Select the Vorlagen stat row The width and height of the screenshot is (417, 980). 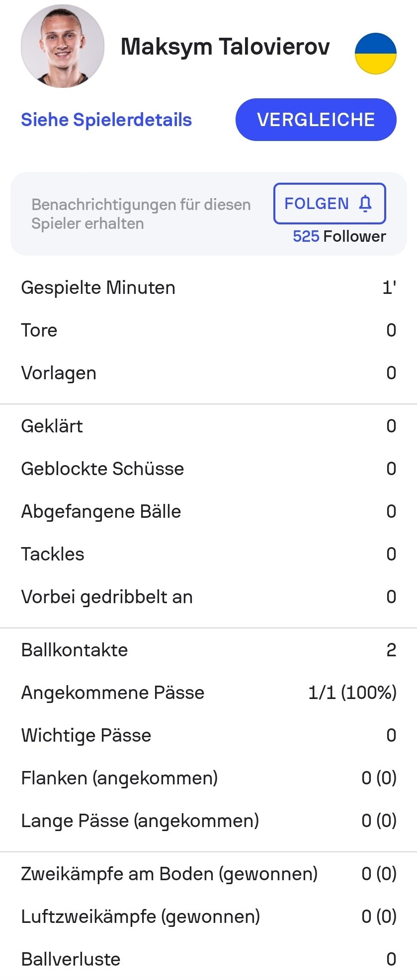click(208, 373)
